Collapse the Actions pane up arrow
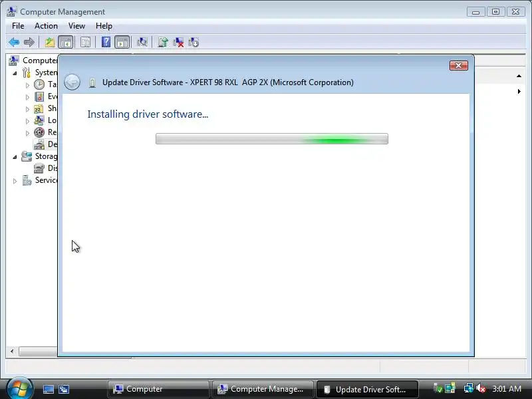The image size is (532, 399). 519,76
